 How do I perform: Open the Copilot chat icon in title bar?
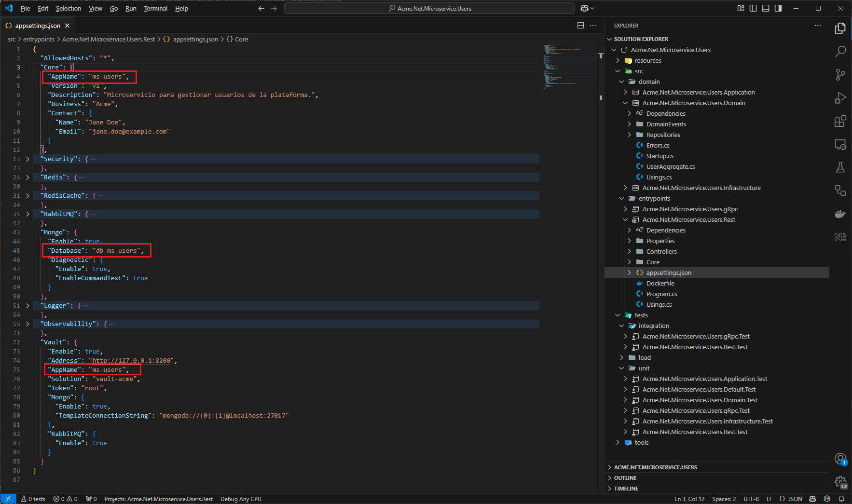click(x=584, y=8)
